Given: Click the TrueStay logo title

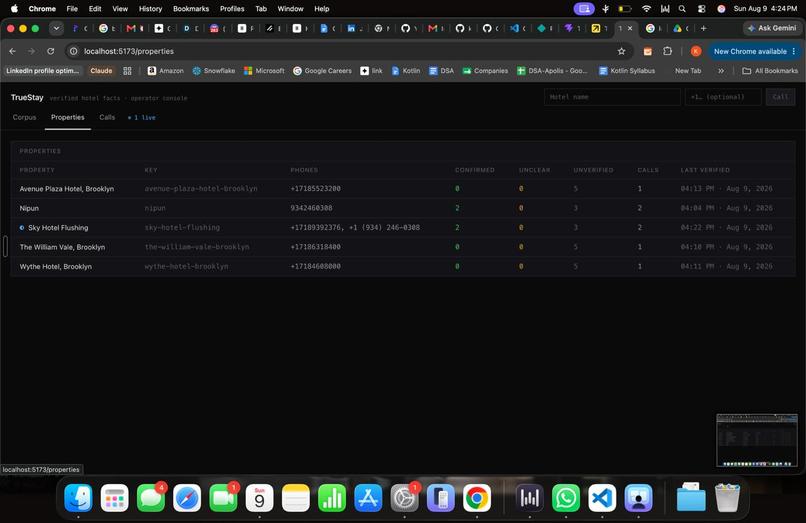Looking at the screenshot, I should [x=27, y=97].
